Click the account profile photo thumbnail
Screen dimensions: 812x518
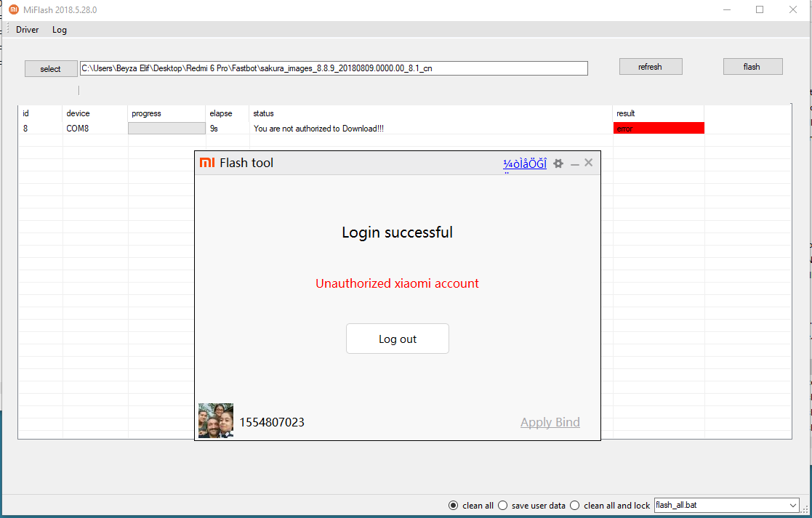tap(216, 421)
